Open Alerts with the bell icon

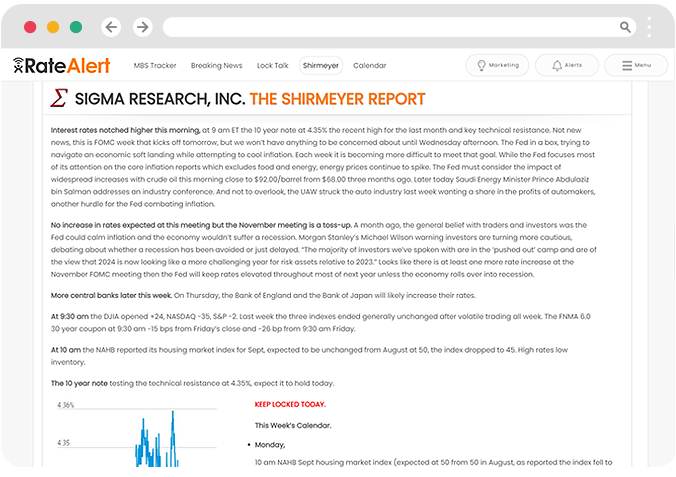click(x=566, y=65)
